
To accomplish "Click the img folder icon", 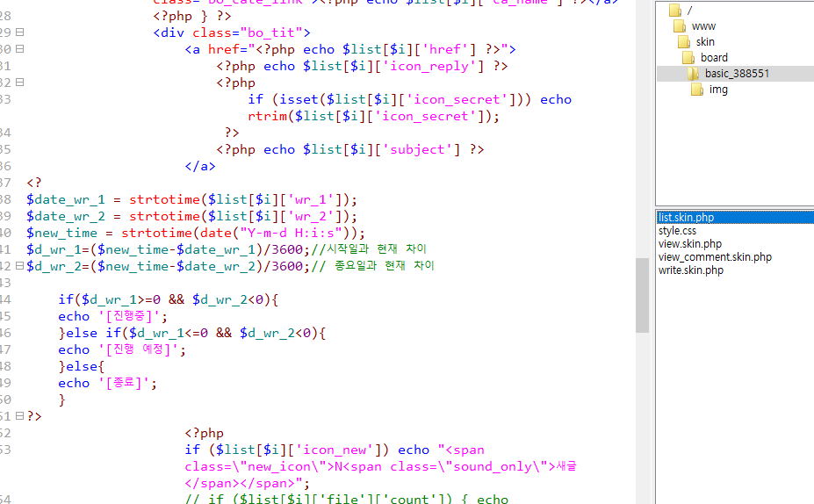I will click(x=696, y=90).
